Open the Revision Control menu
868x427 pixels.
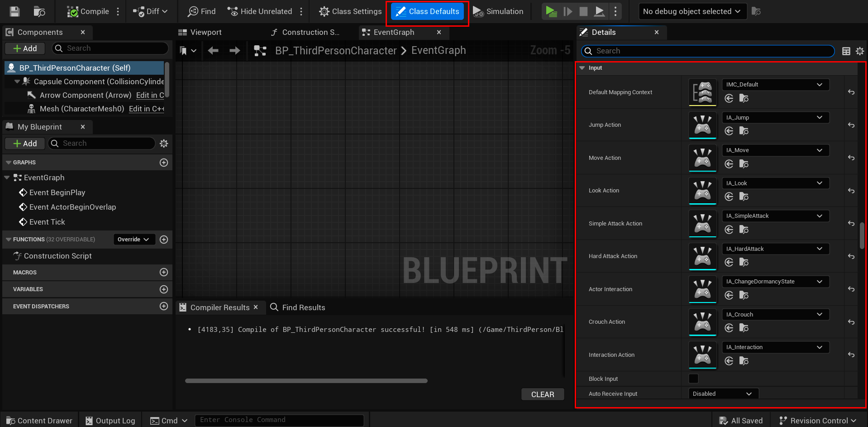click(x=818, y=421)
